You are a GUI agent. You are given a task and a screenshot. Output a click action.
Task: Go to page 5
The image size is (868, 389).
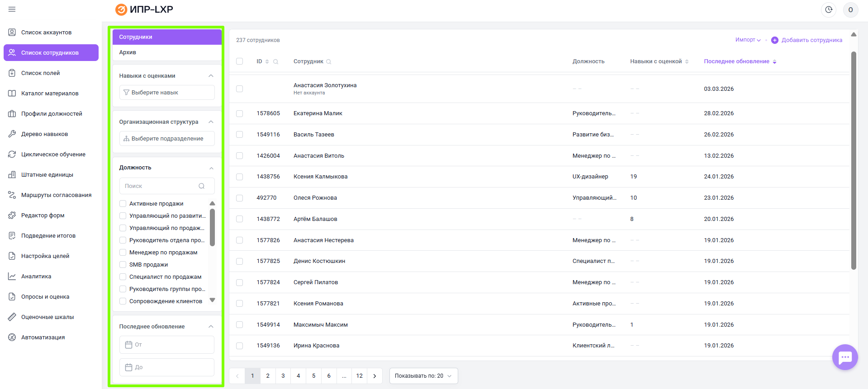(x=313, y=376)
